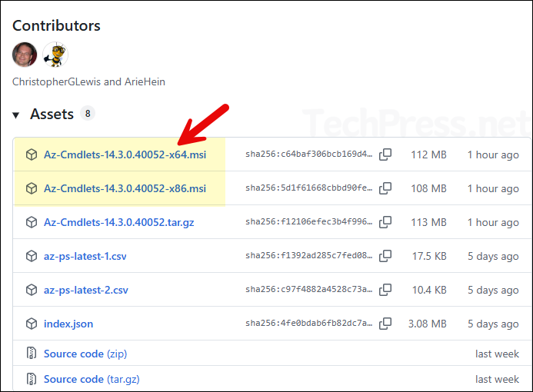
Task: Open az-ps-latest-2.csv asset
Action: click(x=86, y=290)
